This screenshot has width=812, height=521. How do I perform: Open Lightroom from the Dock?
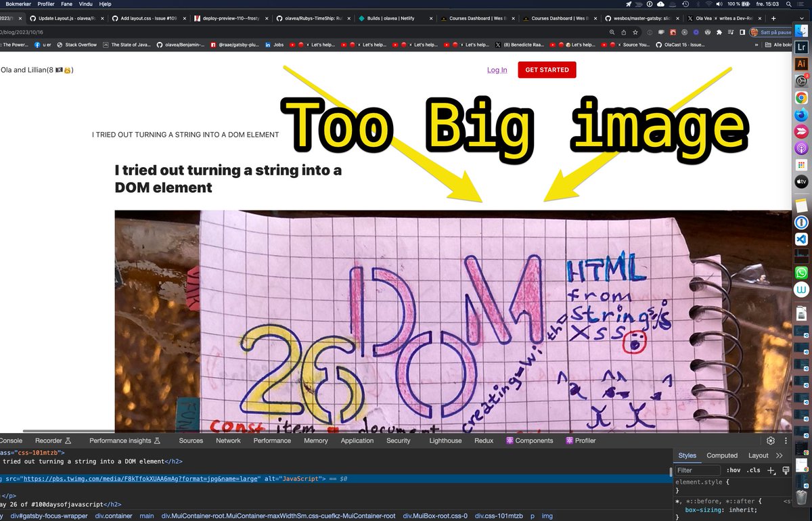[801, 47]
